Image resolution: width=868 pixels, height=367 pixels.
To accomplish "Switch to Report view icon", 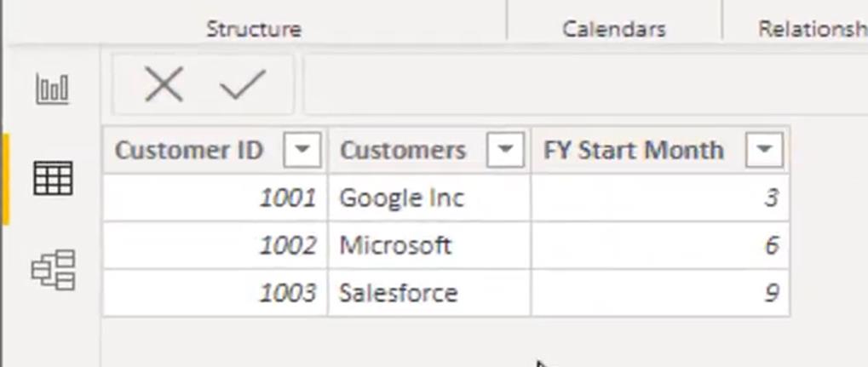I will [x=53, y=89].
